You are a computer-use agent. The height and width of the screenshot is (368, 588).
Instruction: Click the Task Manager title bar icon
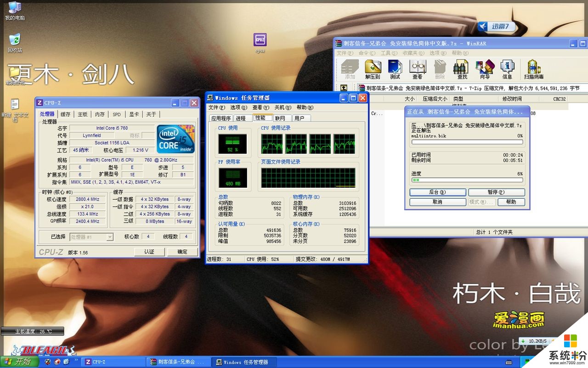210,98
